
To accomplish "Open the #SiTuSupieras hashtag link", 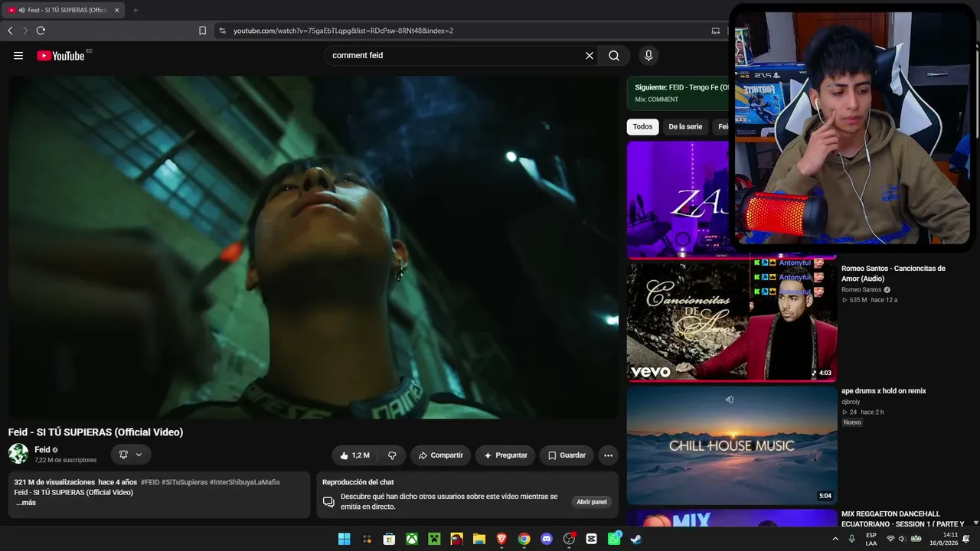I will coord(185,482).
